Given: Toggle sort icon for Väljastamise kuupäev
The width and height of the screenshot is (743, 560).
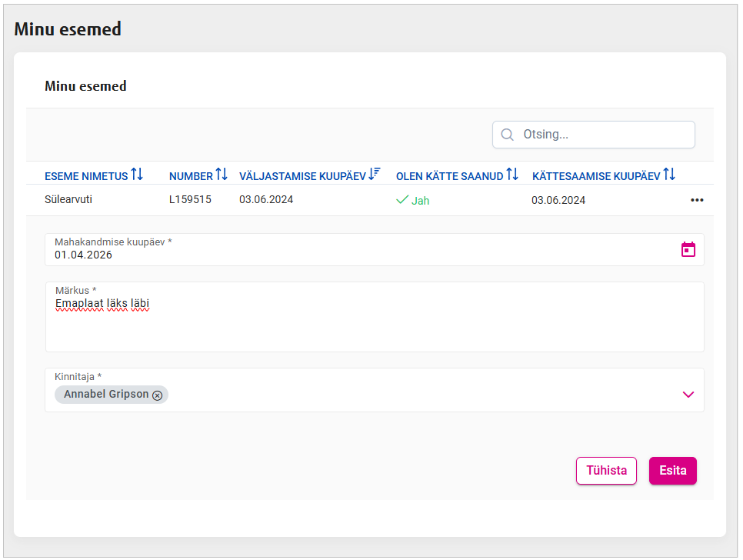Looking at the screenshot, I should tap(375, 175).
